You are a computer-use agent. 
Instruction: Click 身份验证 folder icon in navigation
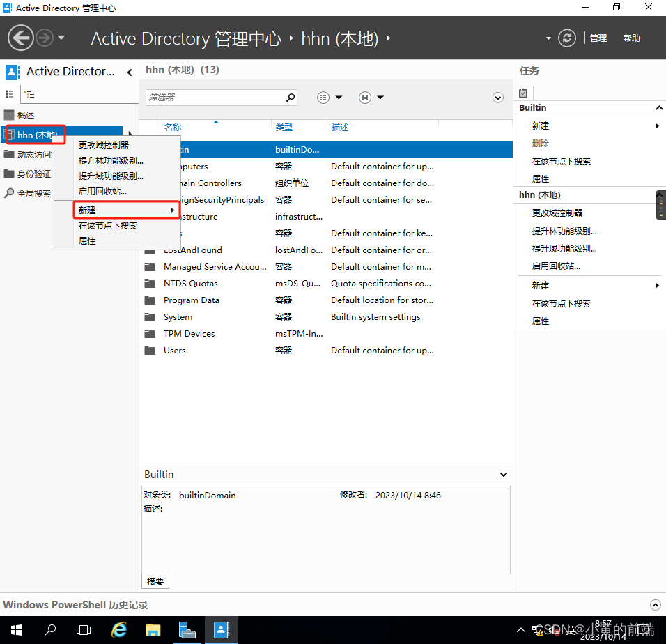[9, 174]
